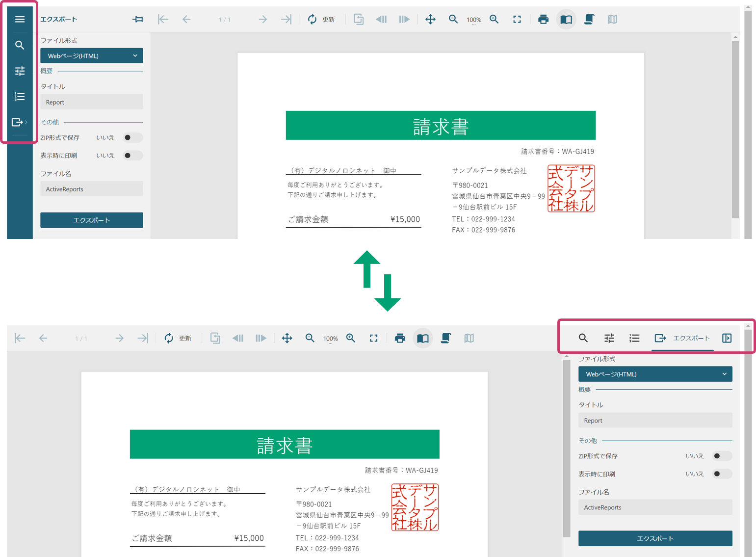Open the hamburger menu in upper viewer sidebar
Viewport: 756px width, 557px height.
point(20,19)
